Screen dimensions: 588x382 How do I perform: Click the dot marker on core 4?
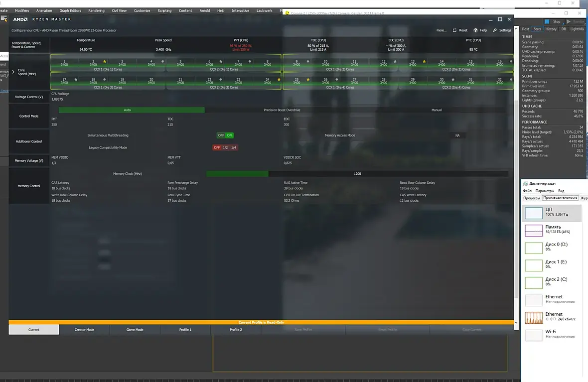[x=162, y=61]
